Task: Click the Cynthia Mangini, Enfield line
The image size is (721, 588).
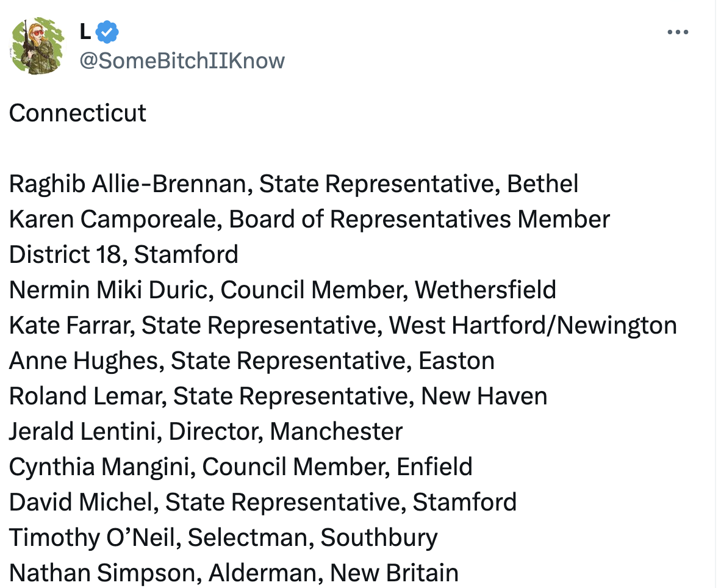Action: pyautogui.click(x=240, y=467)
